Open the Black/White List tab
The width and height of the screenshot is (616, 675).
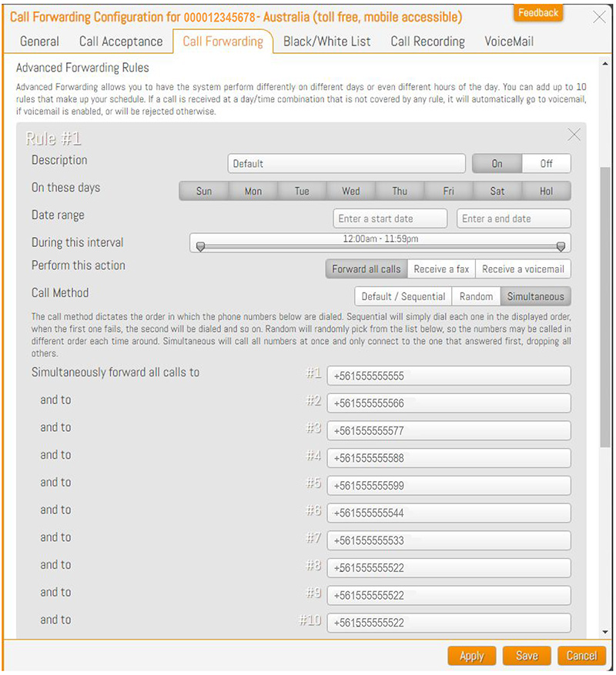326,42
